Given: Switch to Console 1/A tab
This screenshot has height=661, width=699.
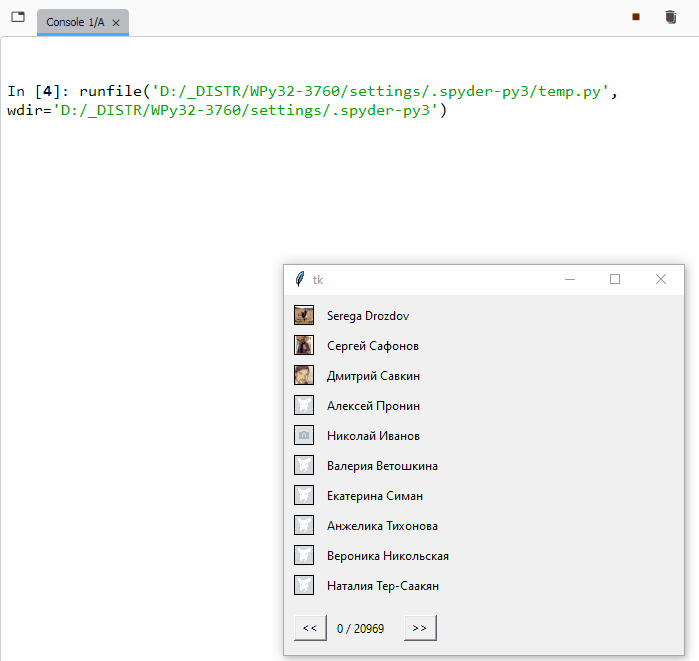Looking at the screenshot, I should pos(75,22).
